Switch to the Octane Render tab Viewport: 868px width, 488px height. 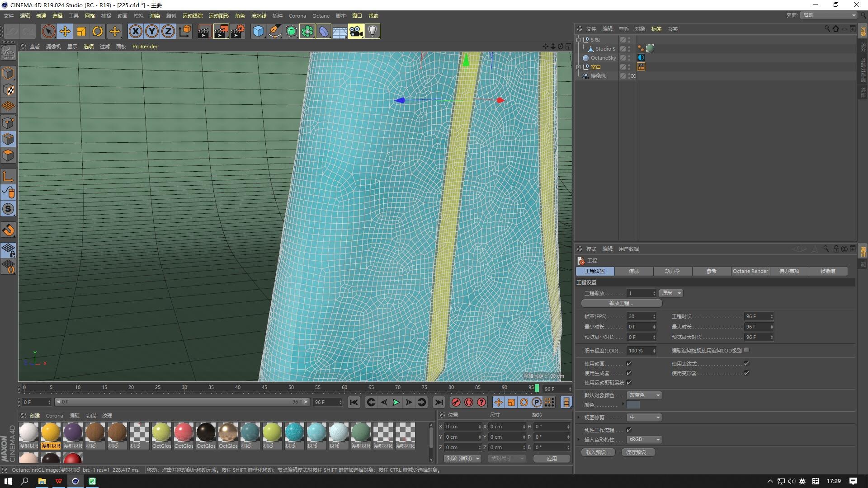tap(750, 271)
